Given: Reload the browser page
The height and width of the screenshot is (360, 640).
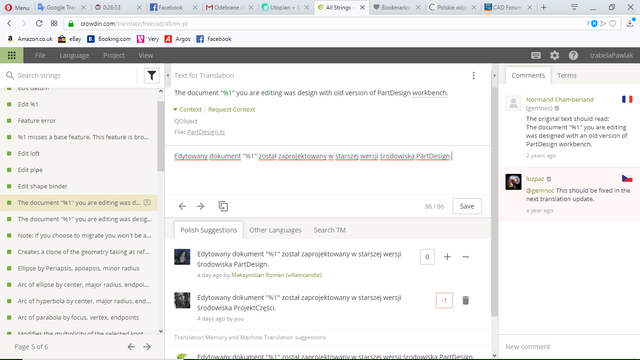Looking at the screenshot, I should point(39,24).
